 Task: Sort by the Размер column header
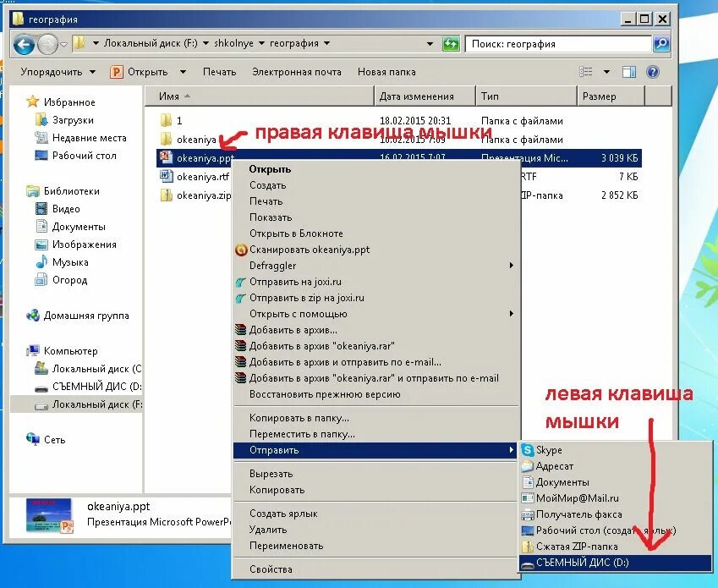coord(611,96)
